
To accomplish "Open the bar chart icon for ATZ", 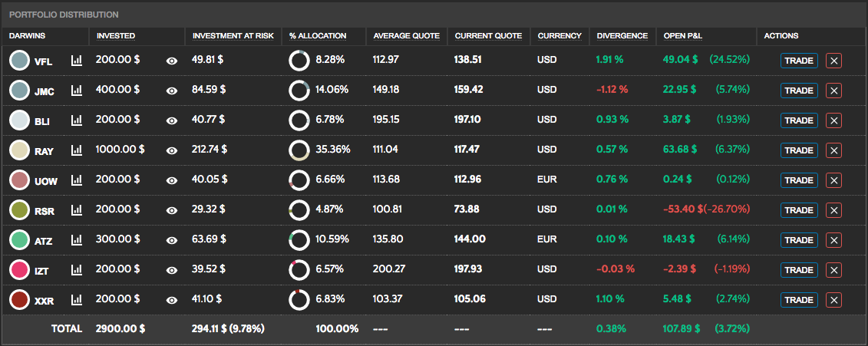I will [77, 240].
